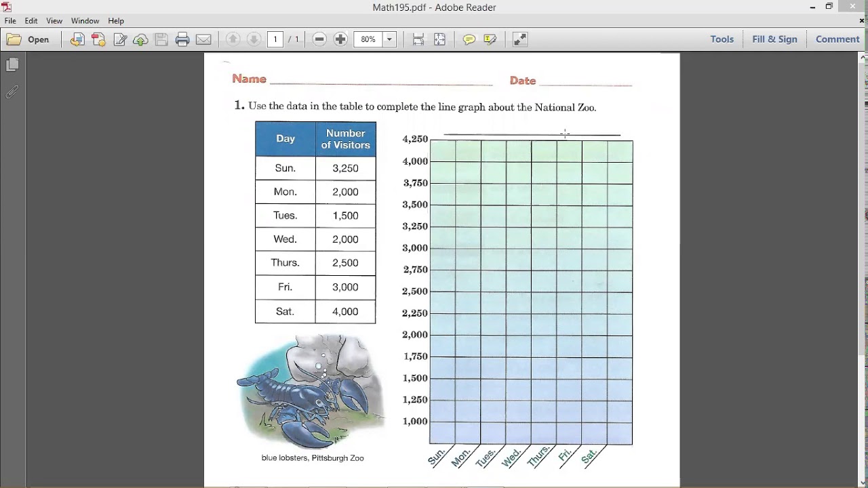Click the fit width scrolling icon
Viewport: 868px width, 488px height.
[418, 39]
